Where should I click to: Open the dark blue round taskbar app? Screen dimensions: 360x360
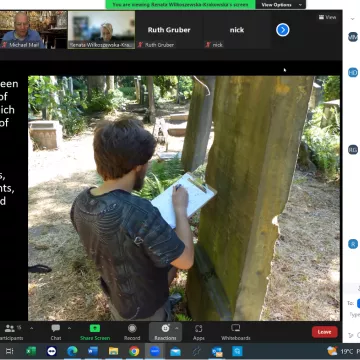tap(51, 351)
